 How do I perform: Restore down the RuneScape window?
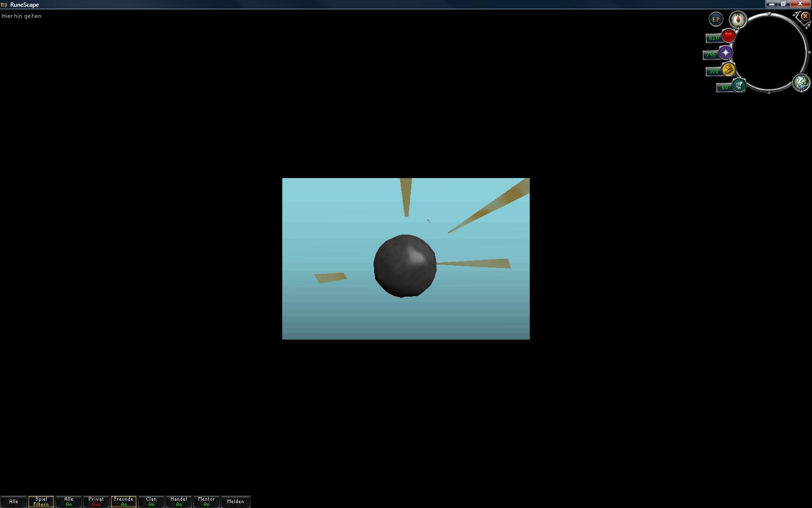(783, 4)
